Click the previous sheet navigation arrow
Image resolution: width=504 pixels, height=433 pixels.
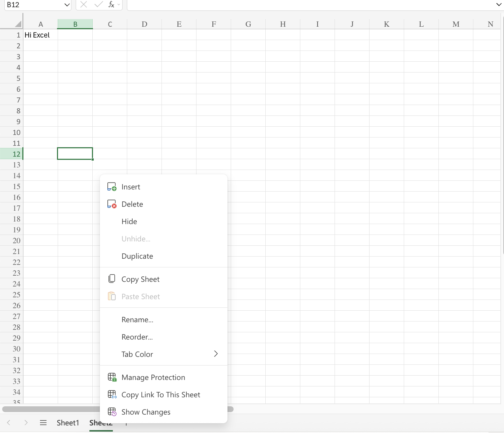pos(9,423)
